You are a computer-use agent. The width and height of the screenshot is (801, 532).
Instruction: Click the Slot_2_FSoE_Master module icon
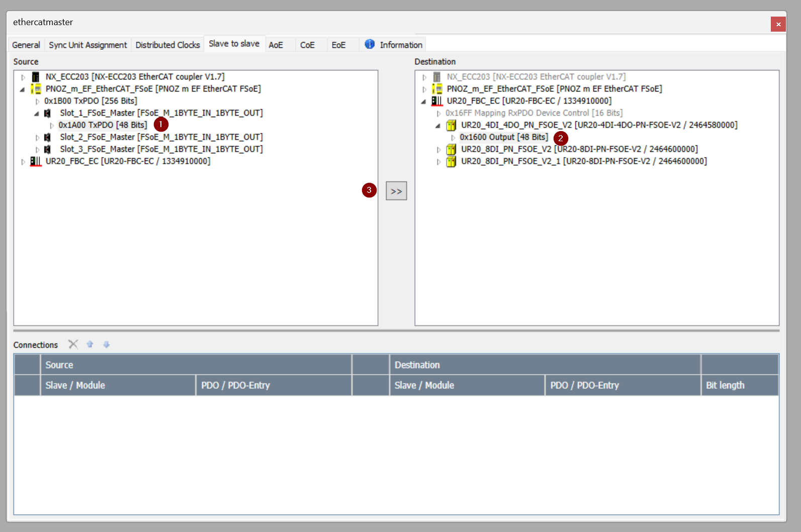click(x=47, y=137)
